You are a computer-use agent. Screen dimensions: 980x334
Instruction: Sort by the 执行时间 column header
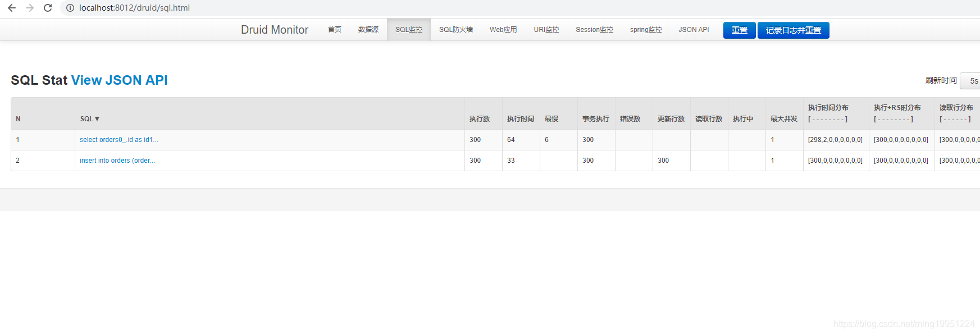[x=520, y=119]
